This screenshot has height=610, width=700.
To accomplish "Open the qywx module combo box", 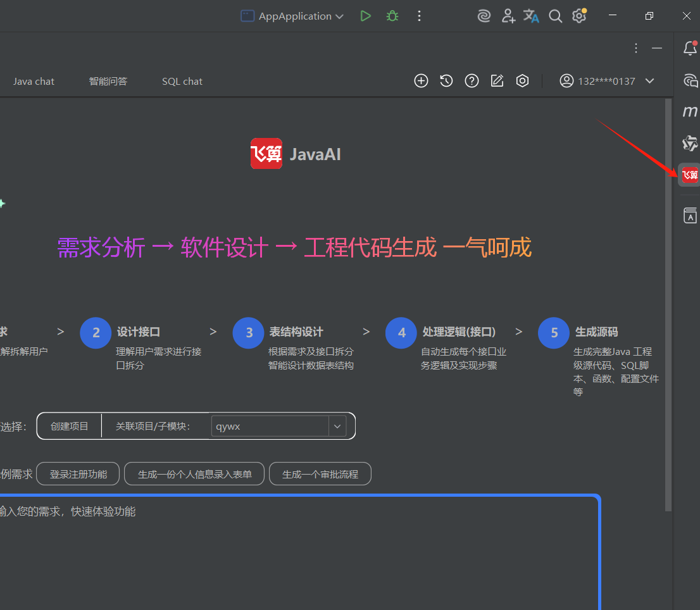I will (x=278, y=426).
